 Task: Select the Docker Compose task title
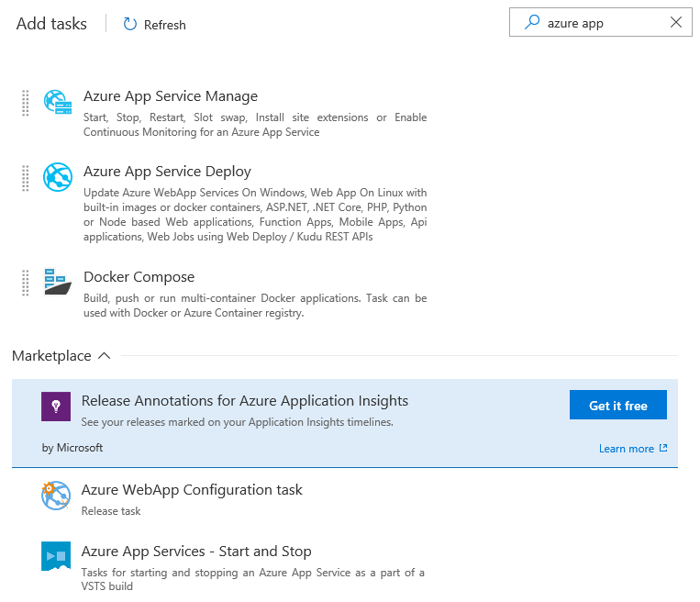point(139,277)
